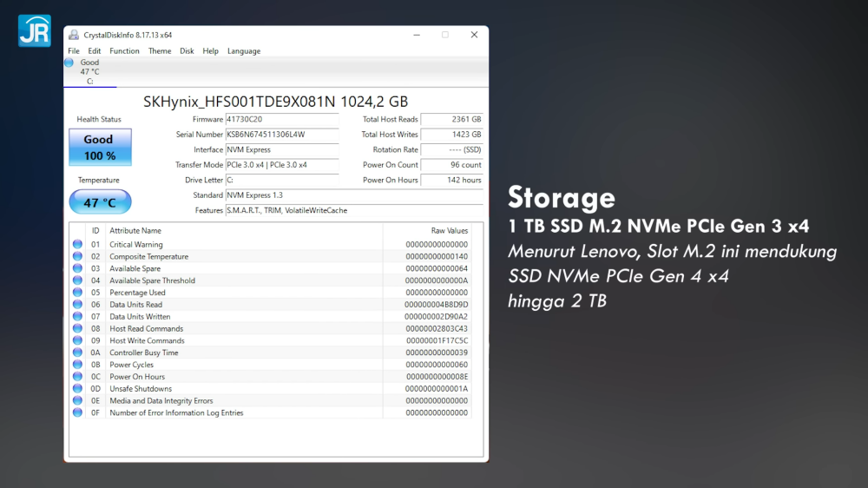Click the Critical Warning status orb
The height and width of the screenshot is (488, 868).
pyautogui.click(x=78, y=245)
